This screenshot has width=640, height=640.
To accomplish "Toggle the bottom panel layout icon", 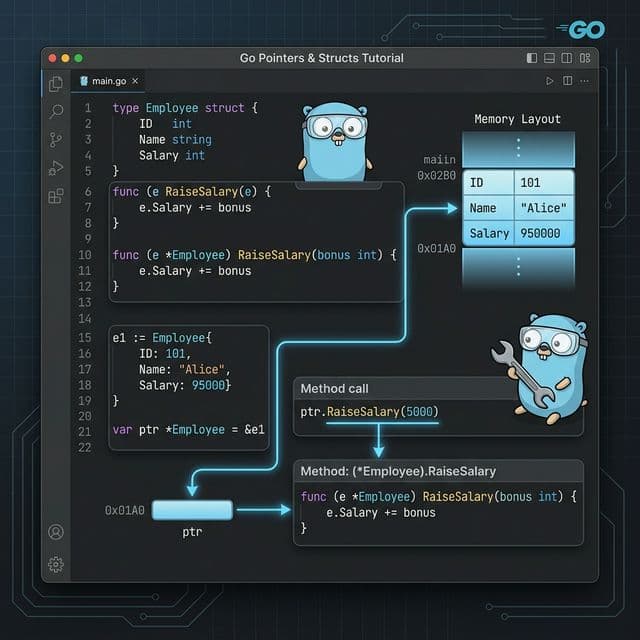I will pos(549,58).
